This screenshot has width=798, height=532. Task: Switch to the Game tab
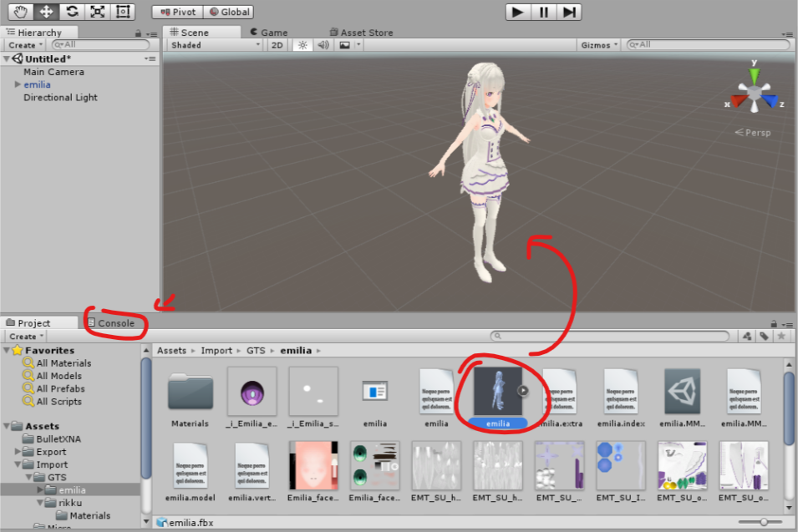tap(269, 33)
